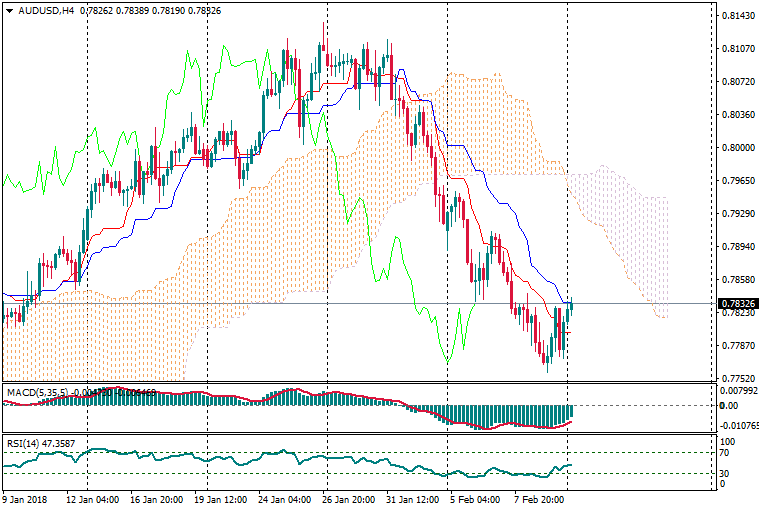Click the triangle arrow beside AUDUSD,H4
The width and height of the screenshot is (759, 511).
tap(9, 11)
